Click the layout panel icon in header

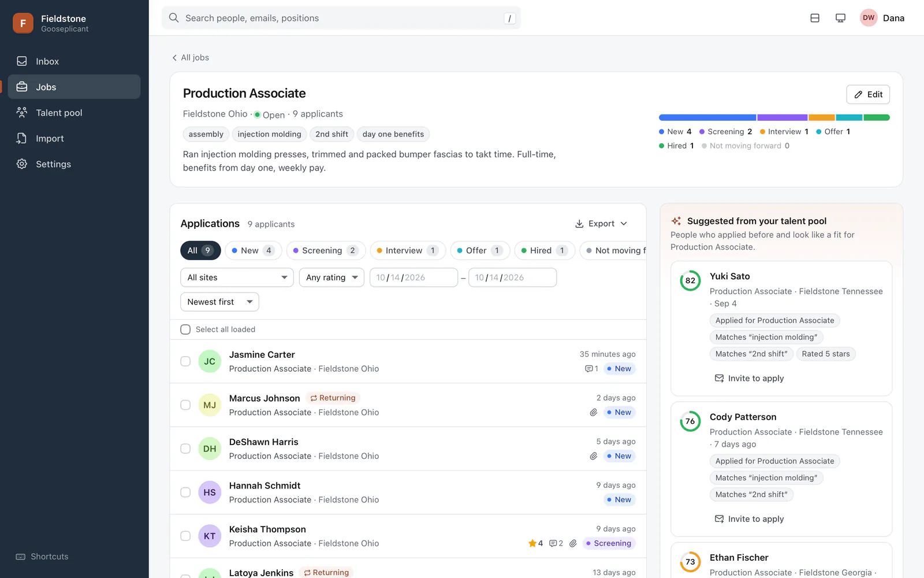coord(815,18)
